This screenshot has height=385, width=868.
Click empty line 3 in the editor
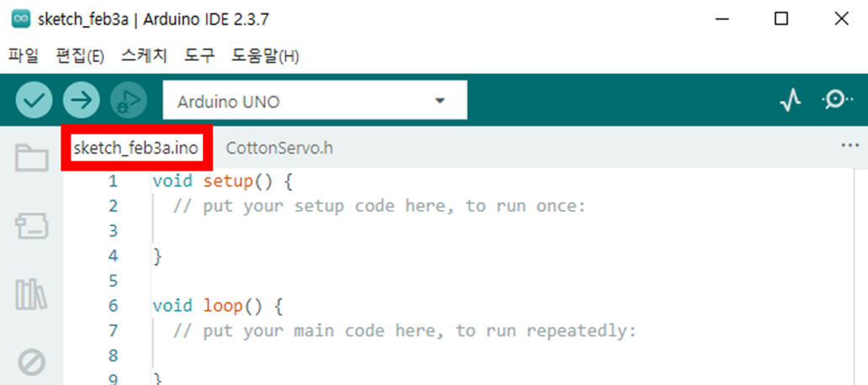(336, 230)
